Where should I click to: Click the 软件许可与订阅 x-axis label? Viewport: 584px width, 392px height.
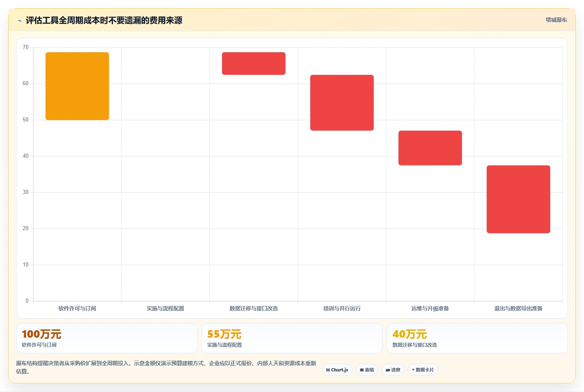pyautogui.click(x=77, y=308)
